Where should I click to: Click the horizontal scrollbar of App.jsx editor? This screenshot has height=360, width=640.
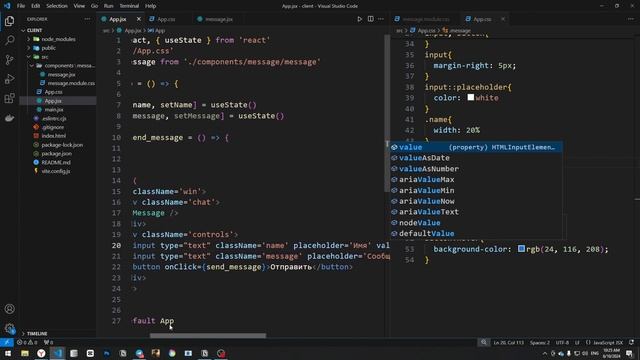tap(208, 336)
